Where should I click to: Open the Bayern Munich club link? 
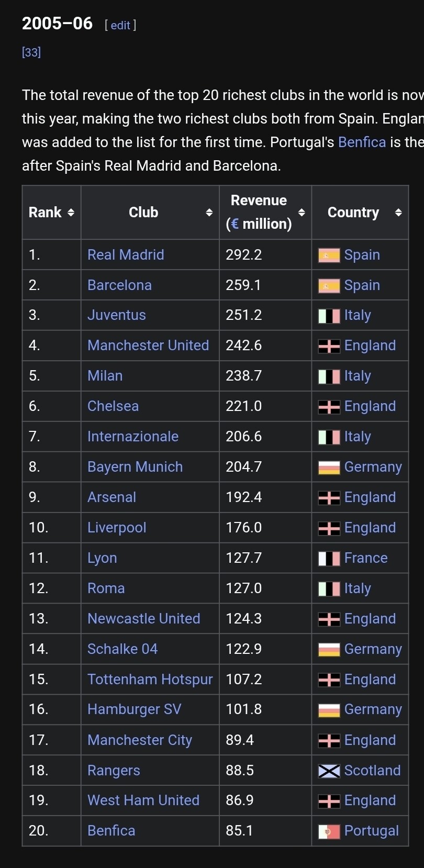135,467
